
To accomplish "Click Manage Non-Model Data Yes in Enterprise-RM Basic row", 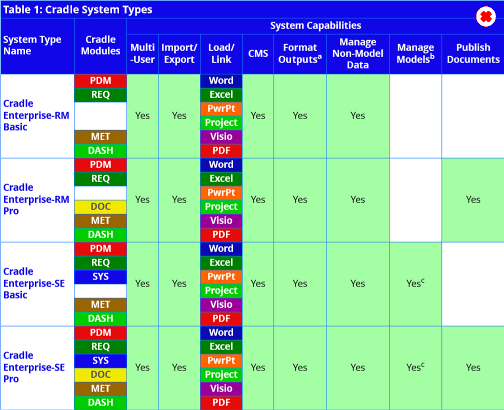I will (358, 116).
